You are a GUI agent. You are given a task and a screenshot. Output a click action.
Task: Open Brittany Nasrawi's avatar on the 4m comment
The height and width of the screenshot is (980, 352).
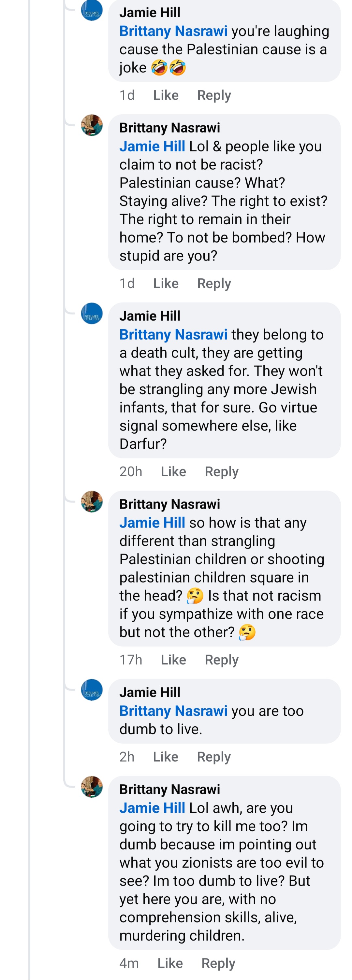(92, 787)
